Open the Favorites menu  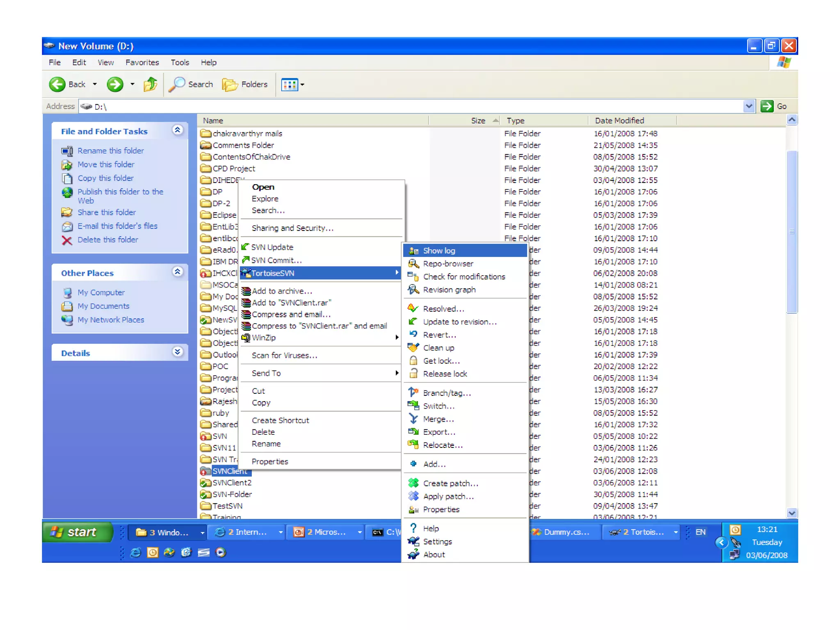tap(142, 62)
